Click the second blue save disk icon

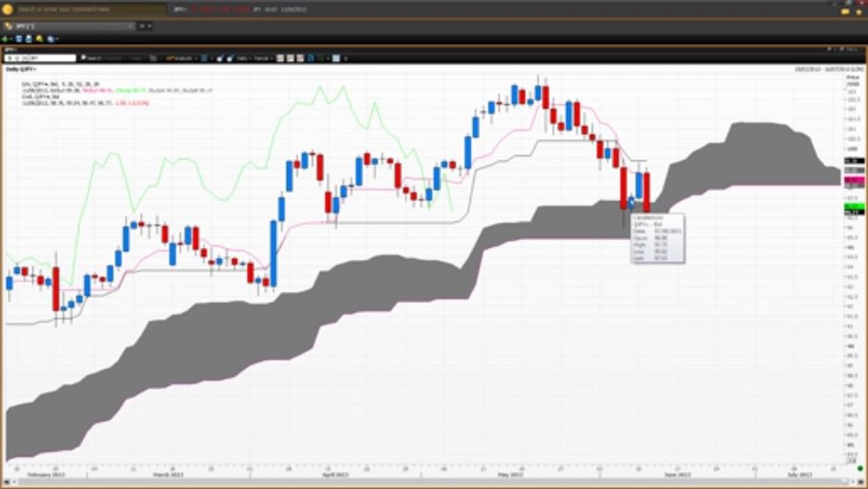click(29, 39)
